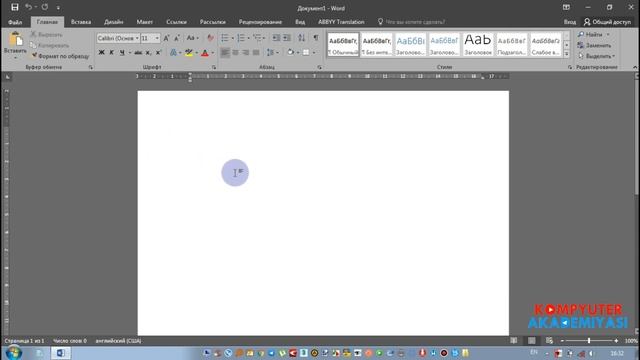Image resolution: width=640 pixels, height=360 pixels.
Task: Switch to the Рецензирование (Review) tab
Action: pyautogui.click(x=260, y=22)
